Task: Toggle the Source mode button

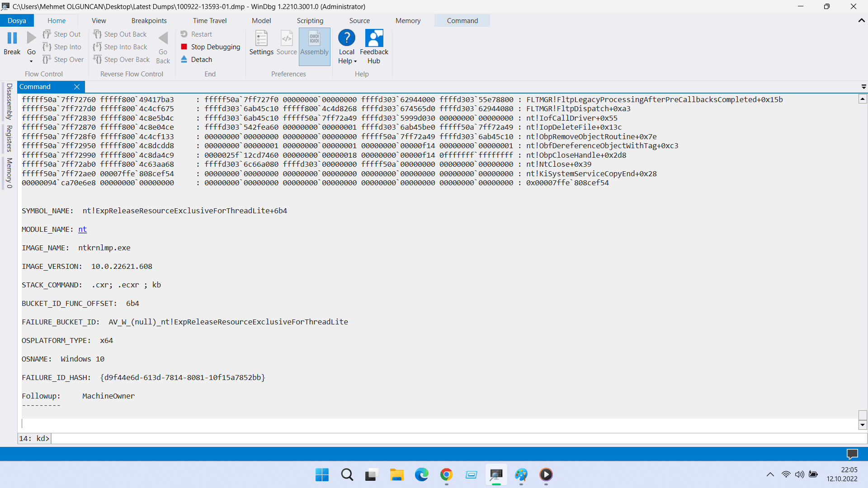Action: click(x=287, y=43)
